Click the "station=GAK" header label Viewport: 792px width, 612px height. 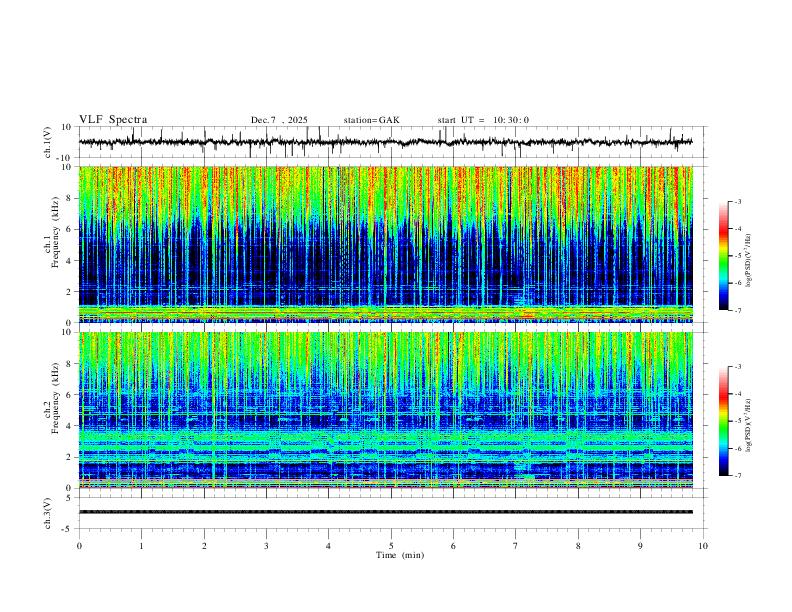tap(371, 120)
